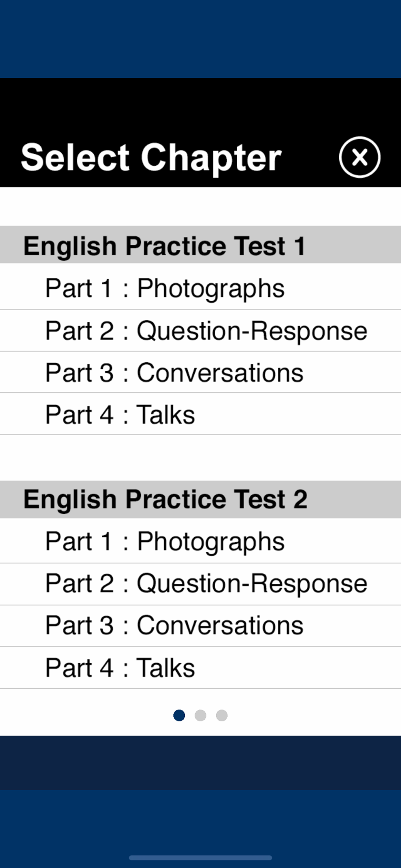Tap the English Practice Test 2 header
This screenshot has height=868, width=401.
click(x=200, y=499)
